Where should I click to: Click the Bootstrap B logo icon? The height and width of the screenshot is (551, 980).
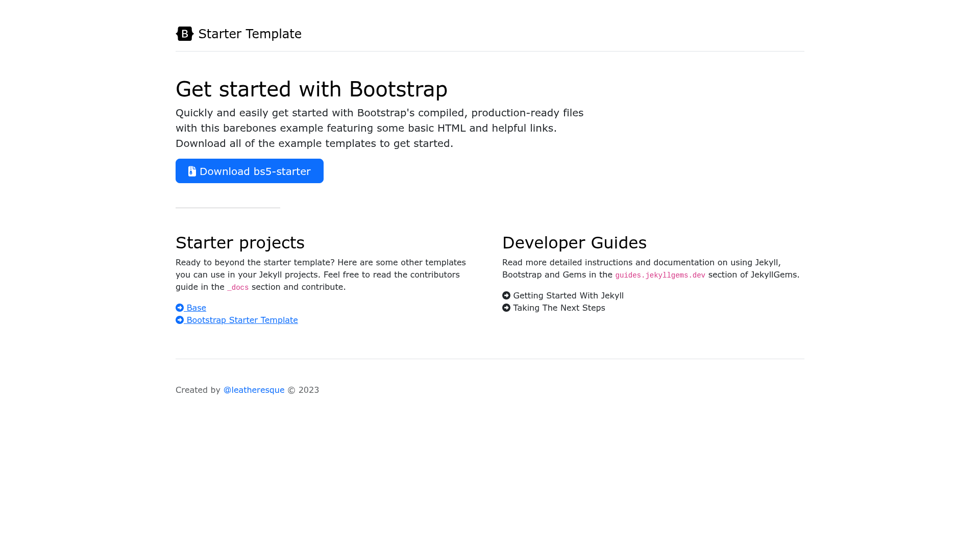[185, 34]
